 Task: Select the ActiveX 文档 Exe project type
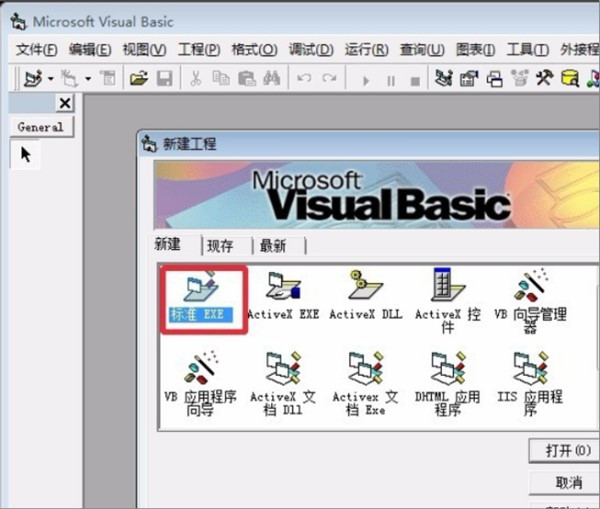pos(365,384)
